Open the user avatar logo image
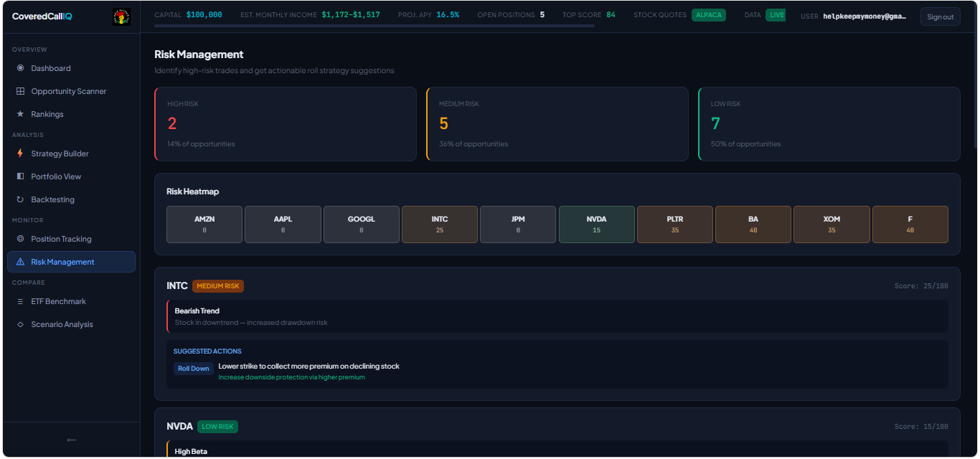This screenshot has height=459, width=980. (x=121, y=16)
